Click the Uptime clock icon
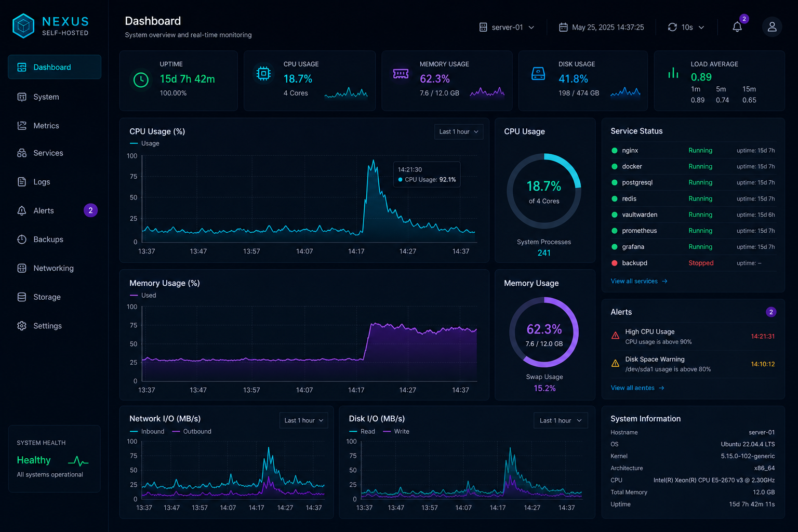This screenshot has width=798, height=532. pos(141,80)
